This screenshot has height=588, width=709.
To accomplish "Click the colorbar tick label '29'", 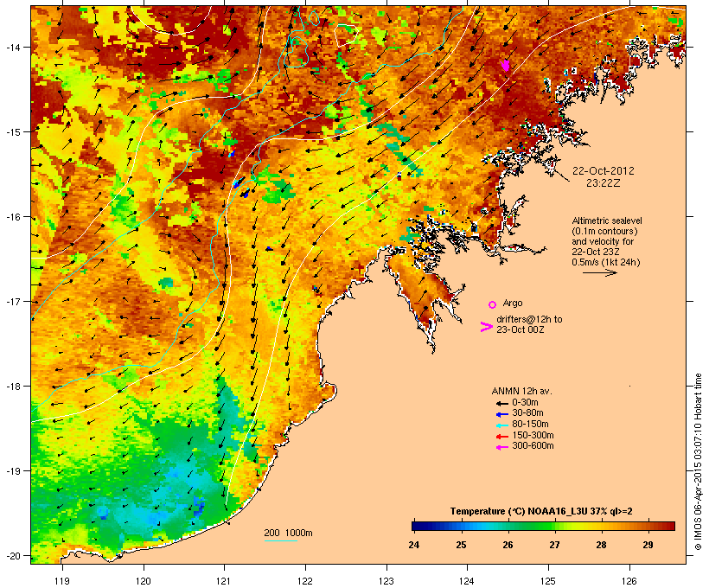I will pos(648,545).
